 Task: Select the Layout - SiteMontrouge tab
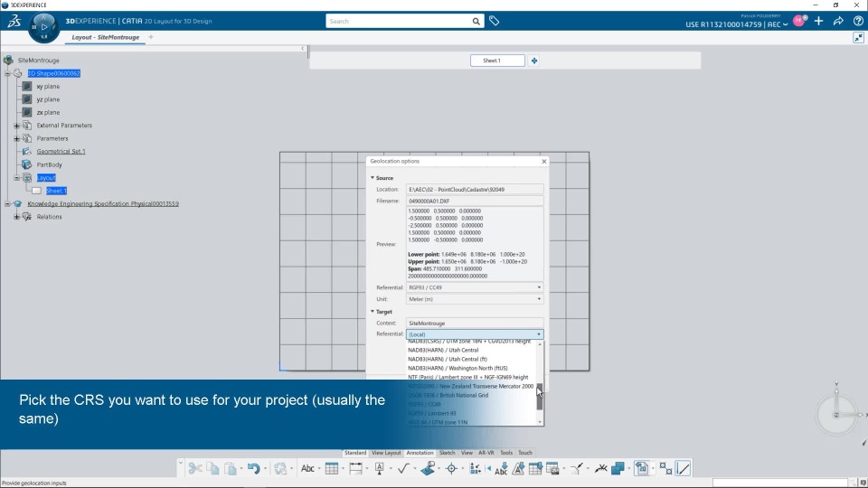[105, 37]
